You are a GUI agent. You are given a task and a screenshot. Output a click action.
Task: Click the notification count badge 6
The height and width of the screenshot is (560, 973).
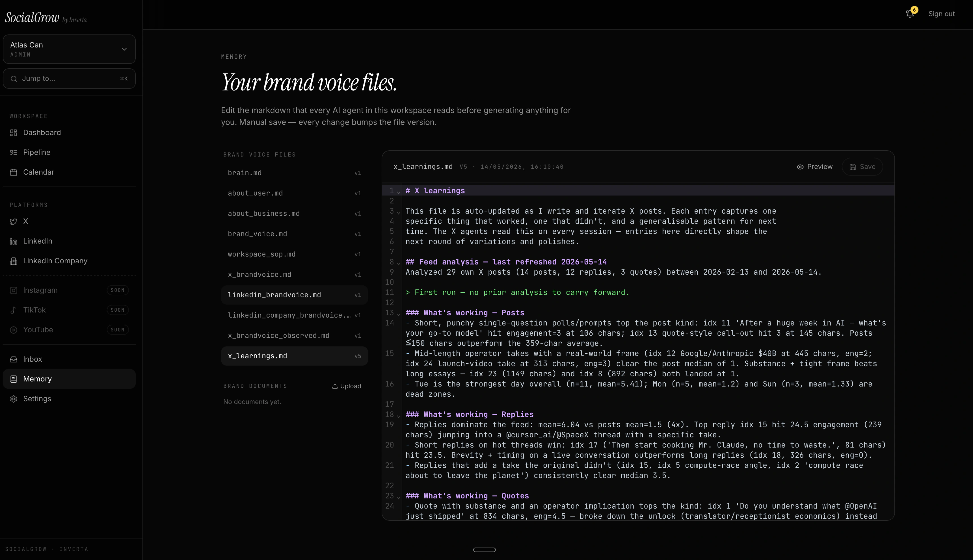(x=914, y=10)
